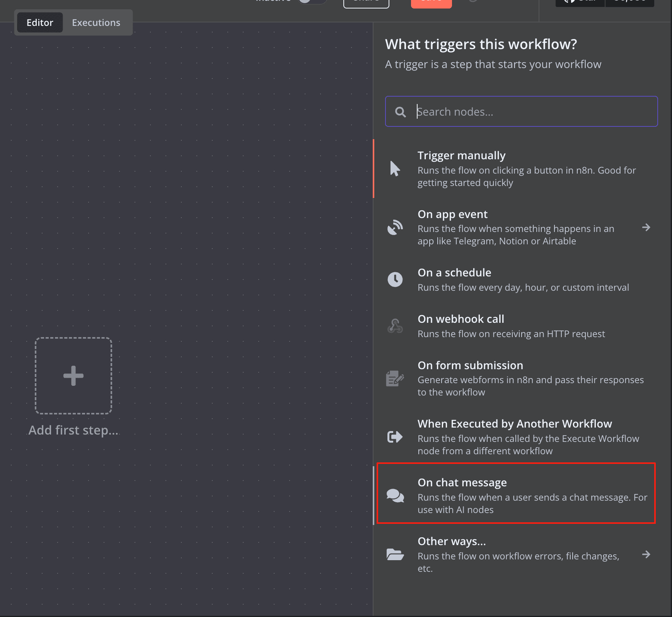Click the Executed by Another Workflow icon
Screen dimensions: 672x617
click(395, 437)
